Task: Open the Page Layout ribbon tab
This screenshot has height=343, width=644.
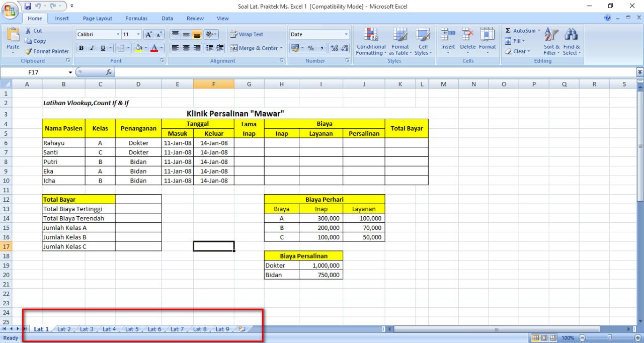Action: pos(98,19)
